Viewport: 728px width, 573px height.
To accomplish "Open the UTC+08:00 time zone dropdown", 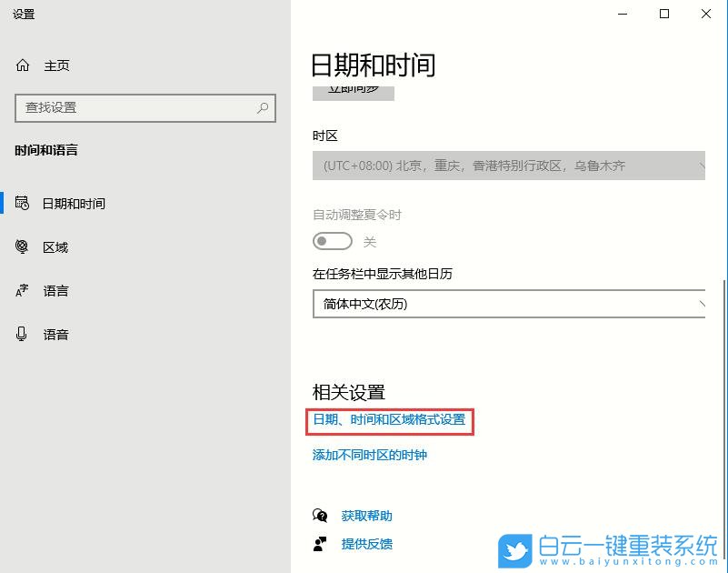I will pos(509,166).
